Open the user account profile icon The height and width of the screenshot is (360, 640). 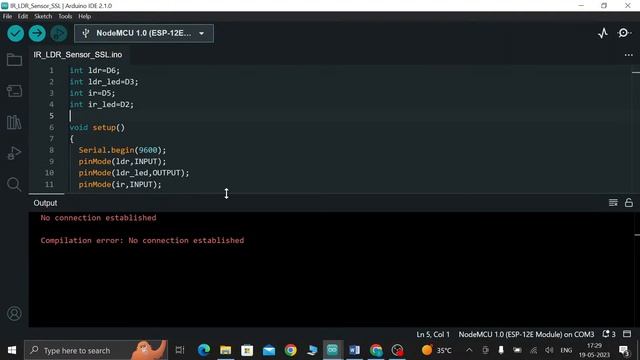click(14, 313)
